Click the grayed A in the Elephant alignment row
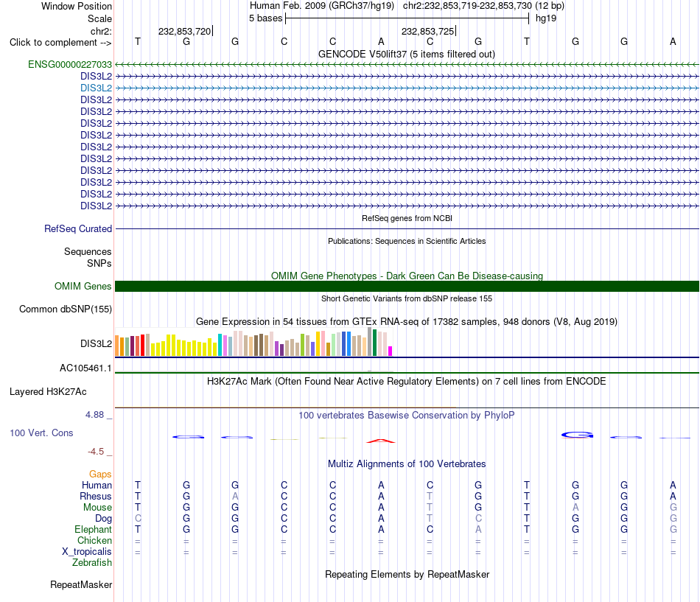The image size is (700, 602). point(478,529)
